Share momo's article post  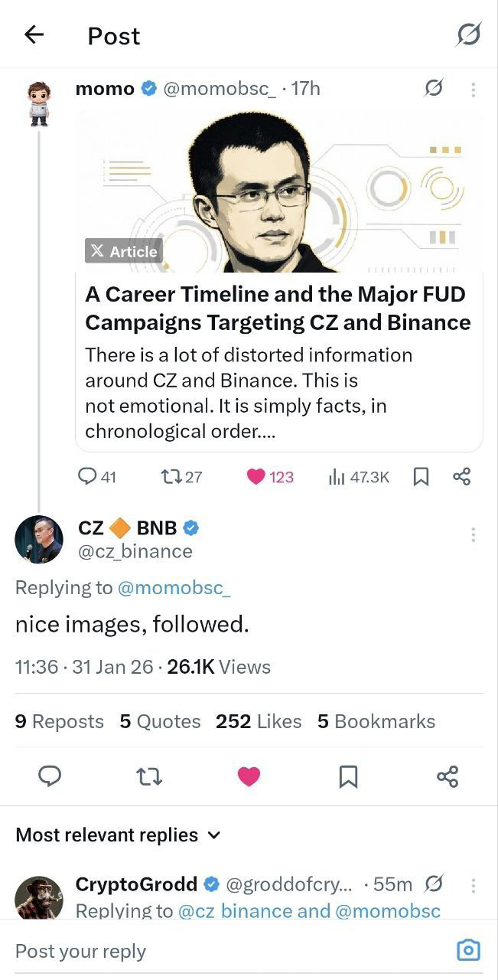pos(461,477)
